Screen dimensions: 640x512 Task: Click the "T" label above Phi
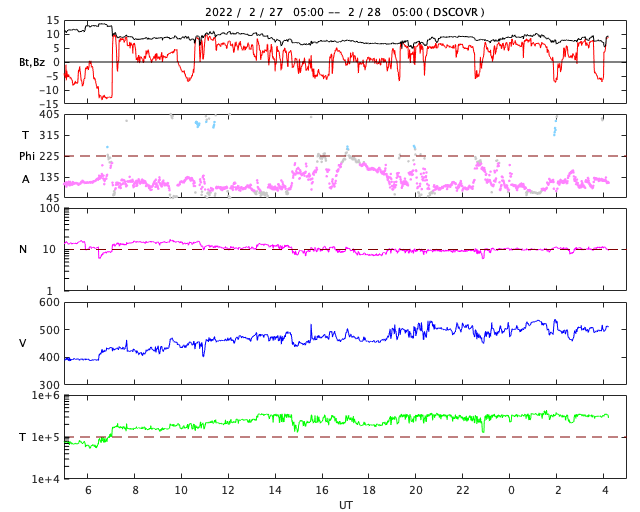point(25,135)
